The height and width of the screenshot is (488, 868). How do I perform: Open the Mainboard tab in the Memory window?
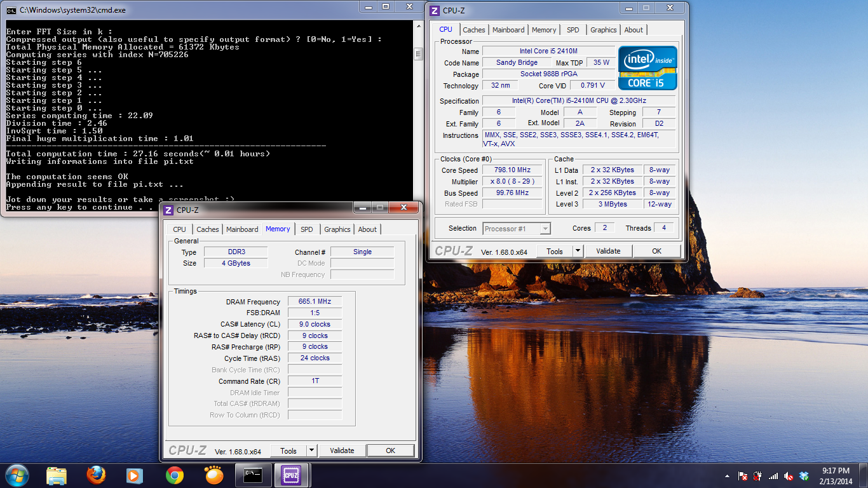(x=242, y=229)
